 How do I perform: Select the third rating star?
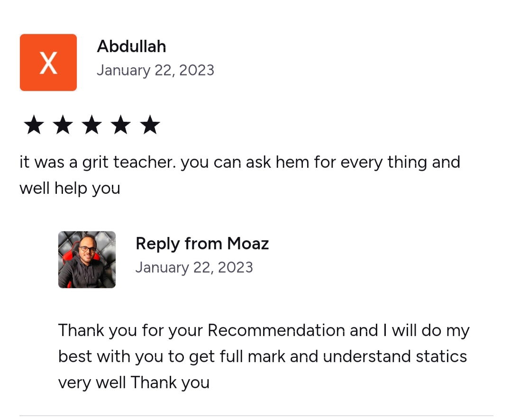(92, 126)
